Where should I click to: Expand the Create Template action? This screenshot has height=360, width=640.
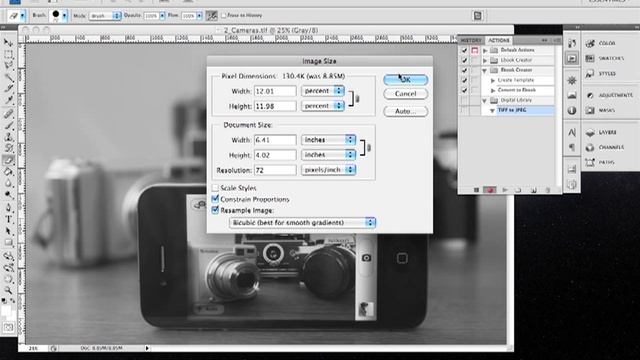click(493, 80)
